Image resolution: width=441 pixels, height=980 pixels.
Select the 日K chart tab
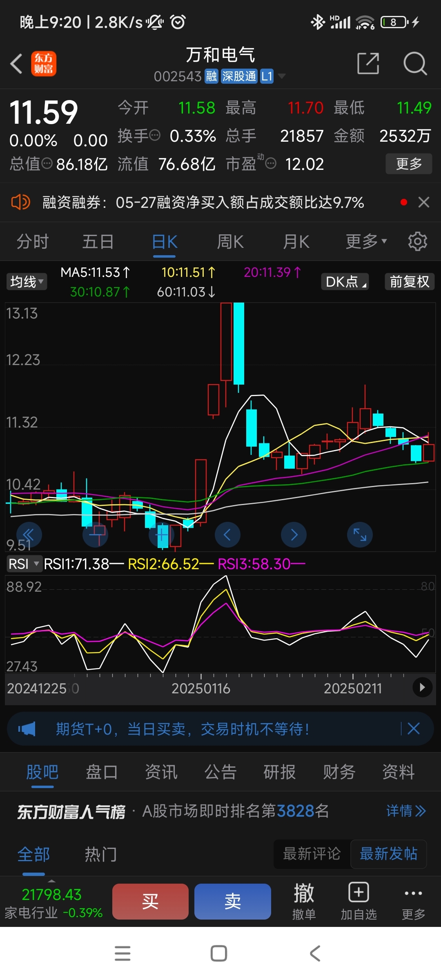pyautogui.click(x=164, y=242)
